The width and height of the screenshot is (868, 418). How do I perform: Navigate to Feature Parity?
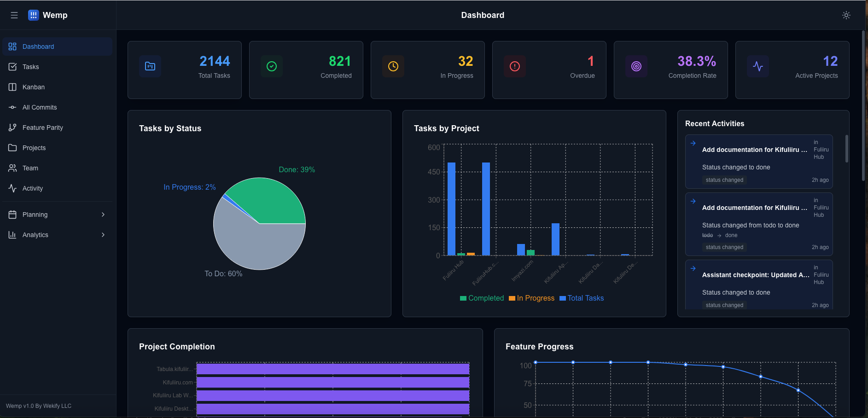pos(58,128)
